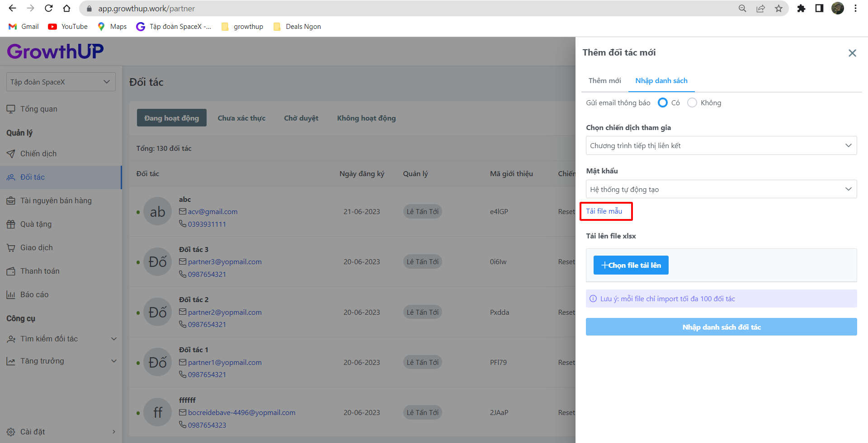This screenshot has width=868, height=443.
Task: Click the browser address bar
Action: pyautogui.click(x=407, y=9)
